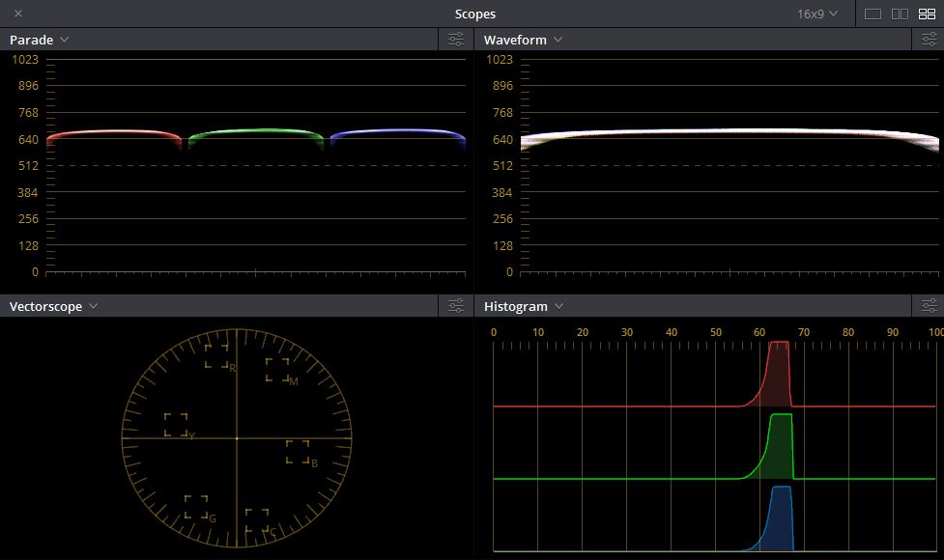Open the Parade scope type dropdown

pyautogui.click(x=40, y=40)
